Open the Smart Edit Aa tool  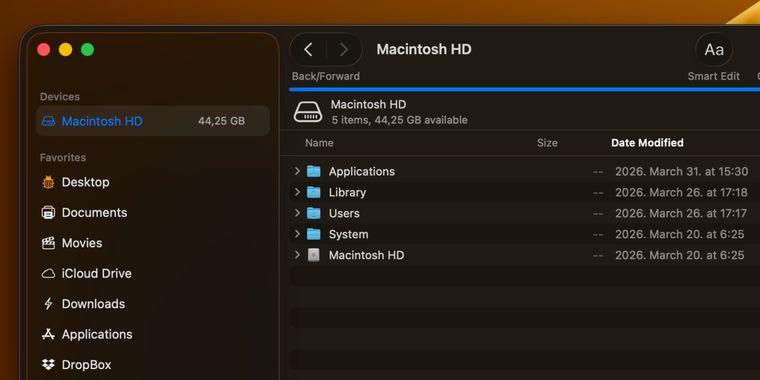click(713, 49)
